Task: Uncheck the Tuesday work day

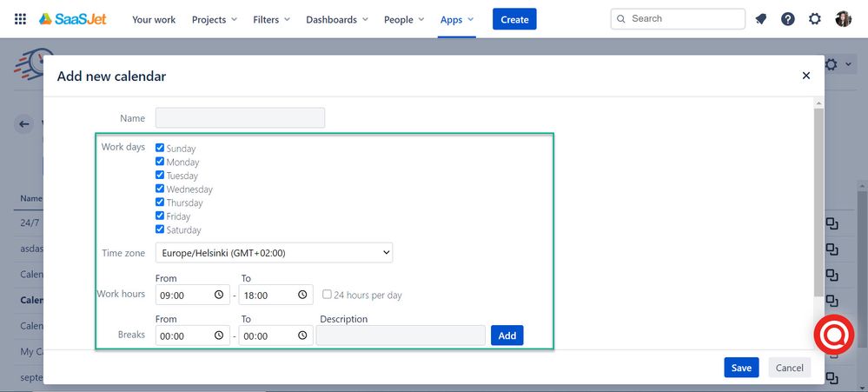Action: (x=160, y=175)
